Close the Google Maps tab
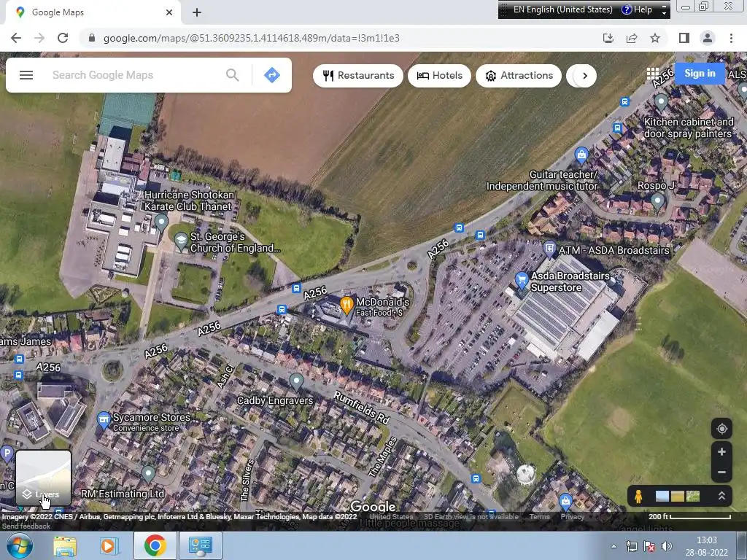747x560 pixels. click(169, 12)
